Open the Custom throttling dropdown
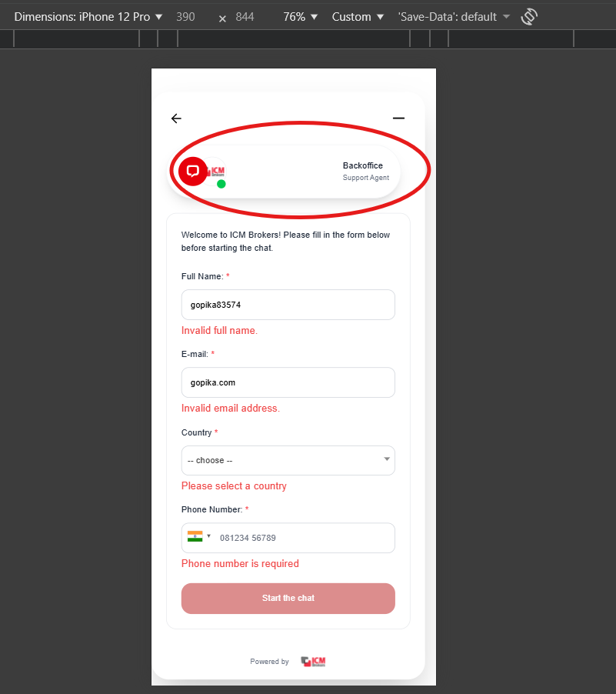The height and width of the screenshot is (694, 616). pyautogui.click(x=358, y=16)
